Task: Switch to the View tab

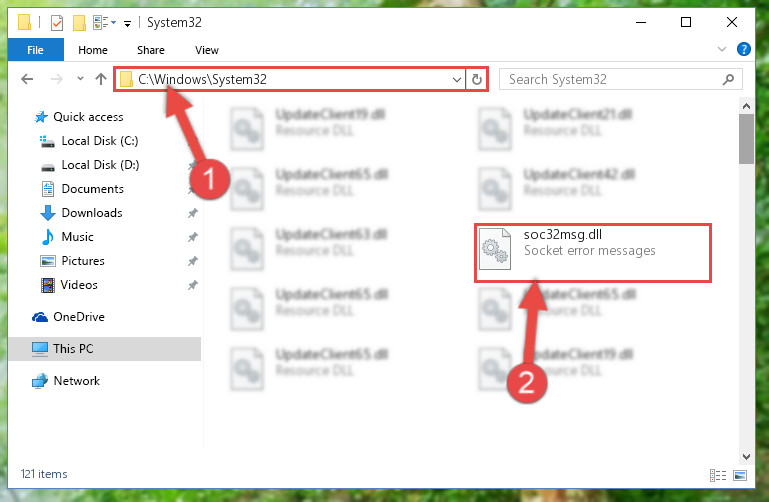Action: pyautogui.click(x=206, y=50)
